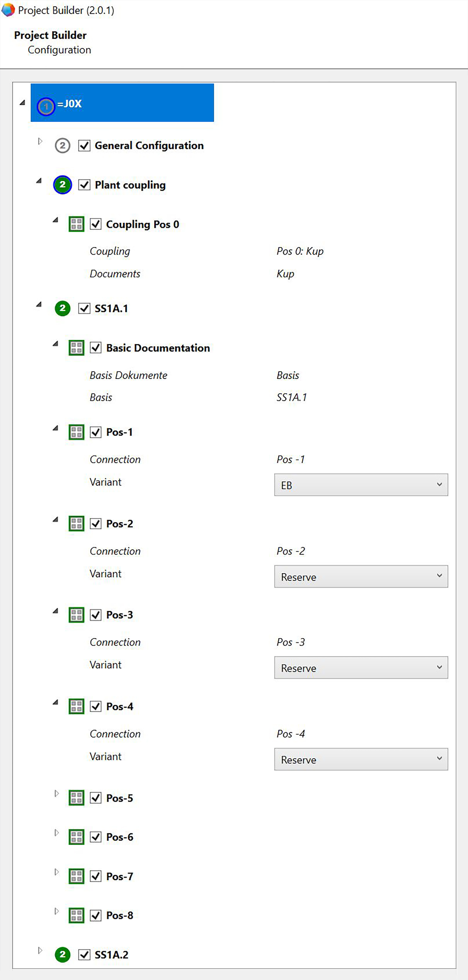Uncheck the Pos-1 checkbox

click(95, 432)
